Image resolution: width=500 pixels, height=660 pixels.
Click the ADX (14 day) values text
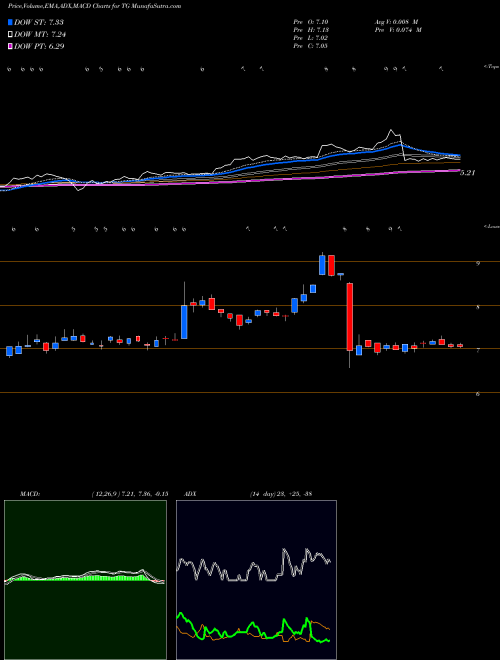pyautogui.click(x=280, y=494)
